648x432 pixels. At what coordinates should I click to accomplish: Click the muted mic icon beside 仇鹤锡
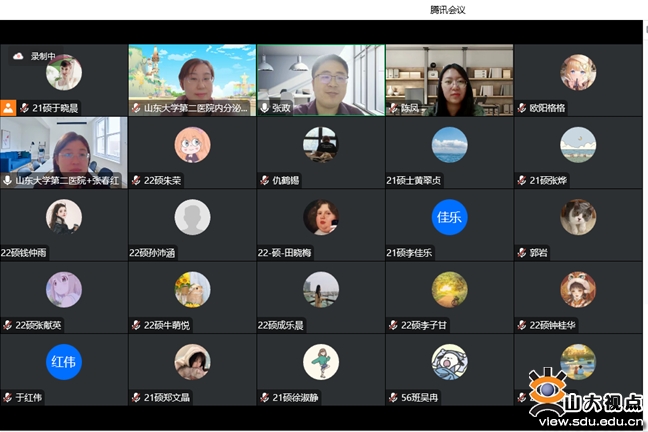[x=264, y=180]
